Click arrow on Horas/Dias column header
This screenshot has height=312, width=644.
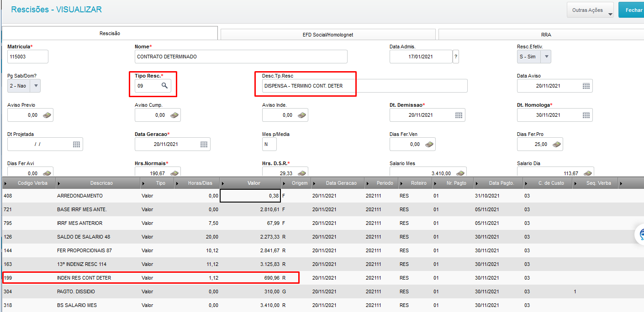[x=177, y=183]
